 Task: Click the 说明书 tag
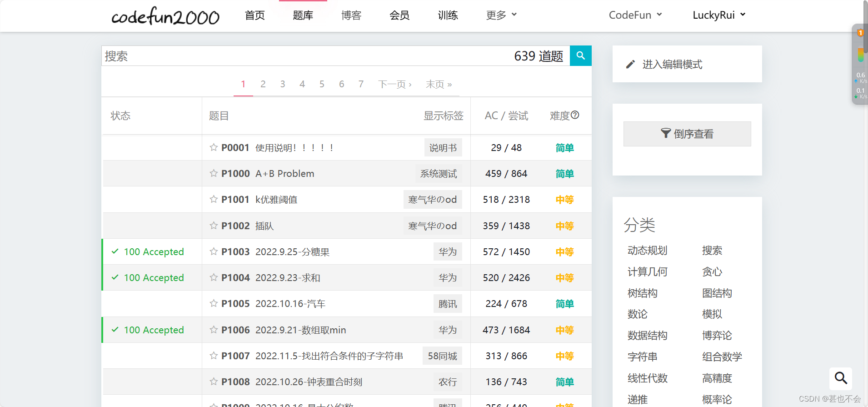click(x=443, y=147)
